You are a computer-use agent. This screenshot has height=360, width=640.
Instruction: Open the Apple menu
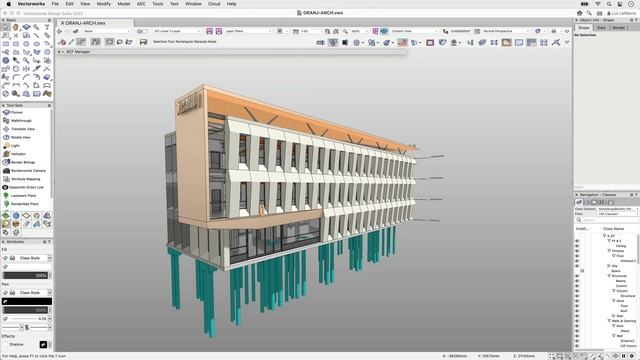(x=8, y=4)
